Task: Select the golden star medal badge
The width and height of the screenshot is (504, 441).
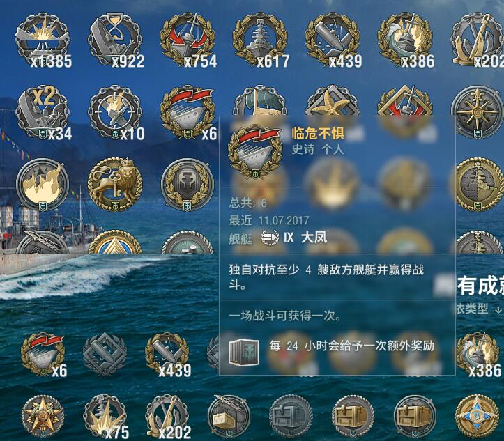Action: tap(43, 416)
